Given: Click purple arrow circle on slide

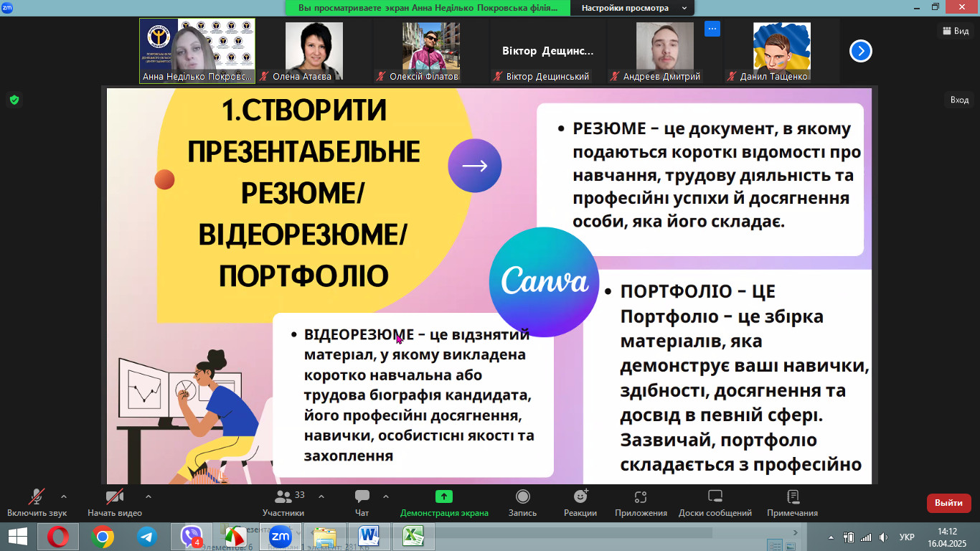Looking at the screenshot, I should (x=474, y=166).
